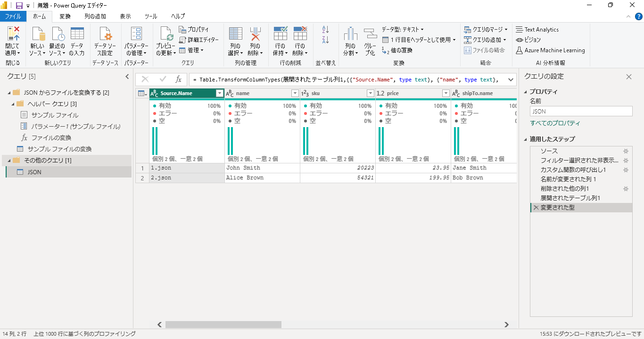Sort ascending with the A-Z icon

(325, 30)
